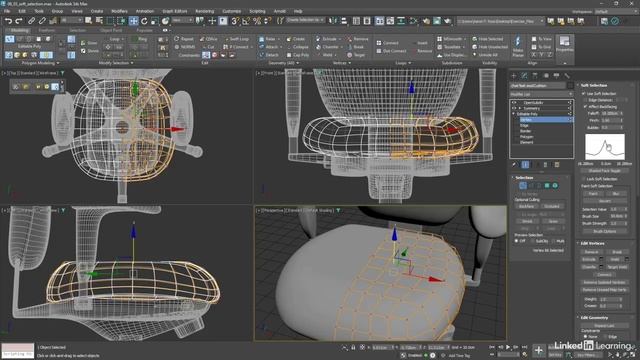Image resolution: width=640 pixels, height=360 pixels.
Task: Select Off preview selection radio
Action: pyautogui.click(x=516, y=241)
